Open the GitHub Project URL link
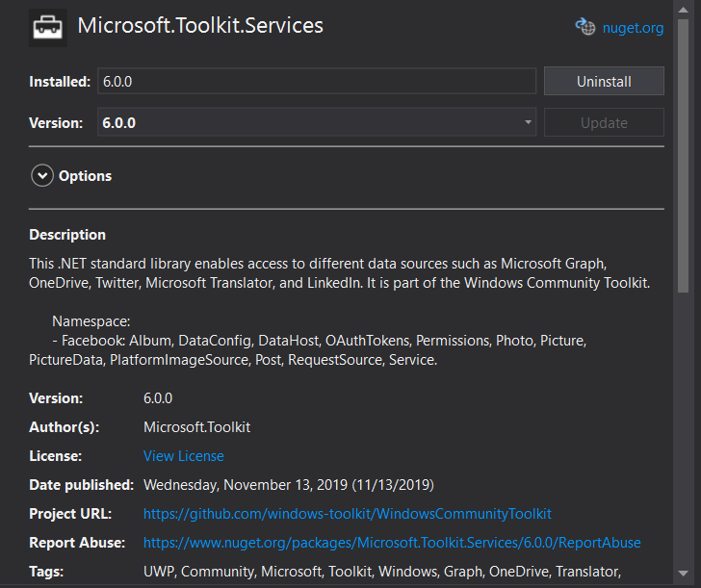The height and width of the screenshot is (588, 701). click(347, 514)
